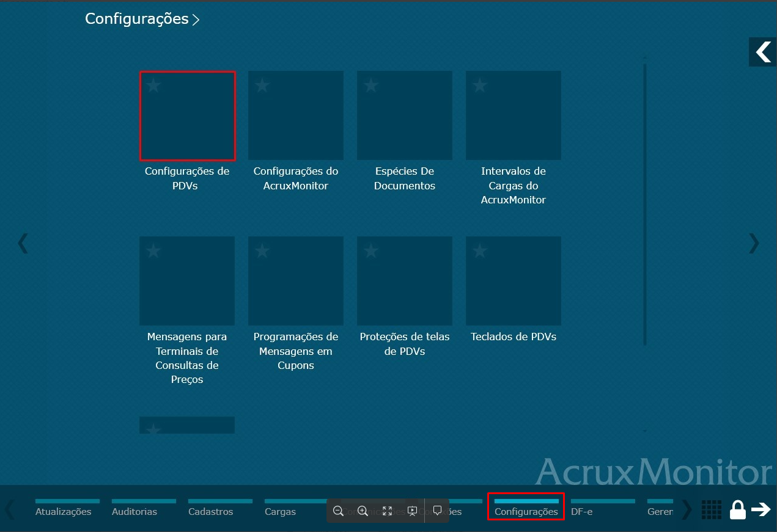The width and height of the screenshot is (777, 532).
Task: Click the comment bubble icon
Action: (437, 511)
